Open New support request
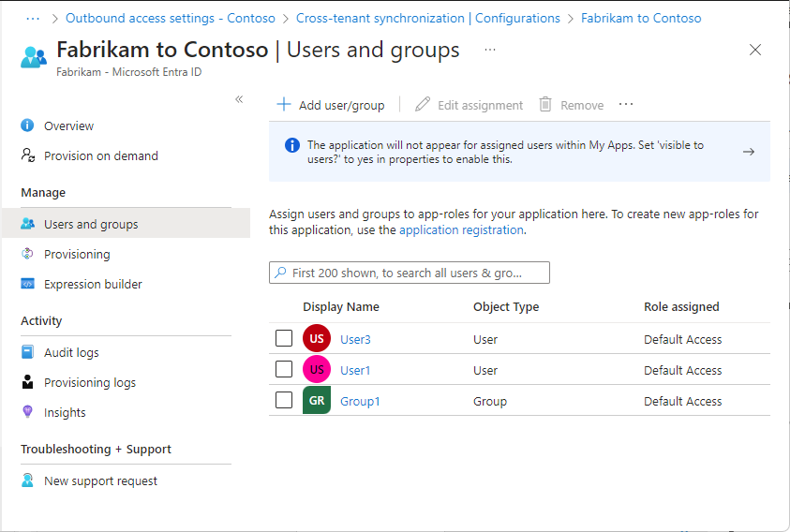The image size is (790, 532). point(100,480)
